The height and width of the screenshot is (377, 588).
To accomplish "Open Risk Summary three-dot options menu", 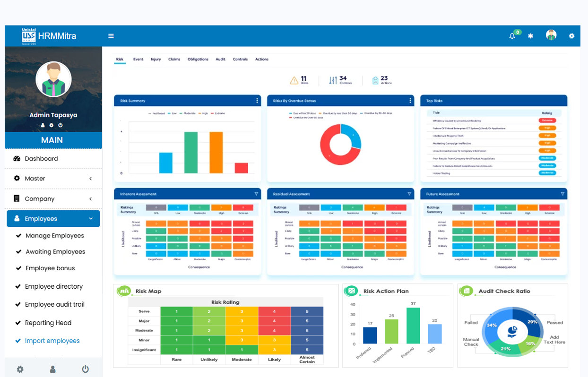I will pos(257,101).
